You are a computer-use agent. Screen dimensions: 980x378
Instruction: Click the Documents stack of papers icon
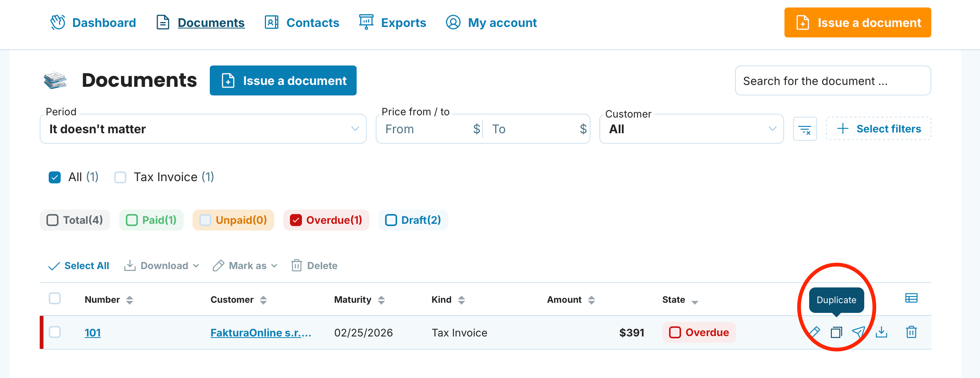(55, 80)
